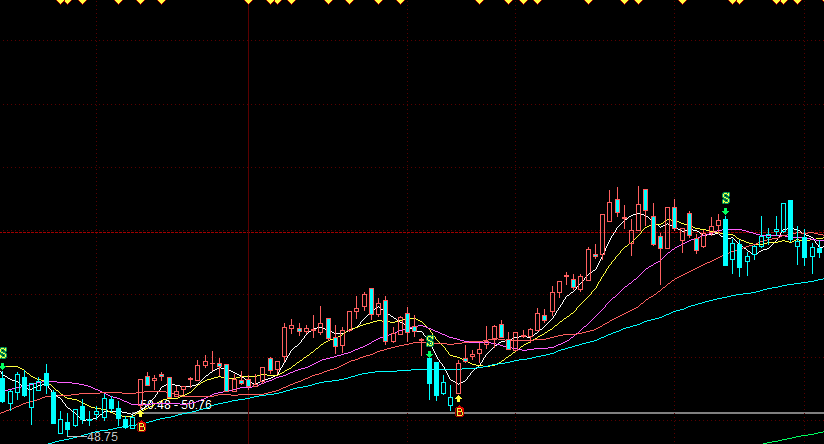
Task: Click the 50.48 - 50.76 price range label
Action: (x=176, y=405)
